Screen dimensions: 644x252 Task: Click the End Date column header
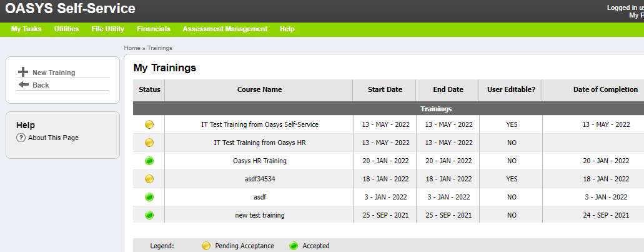click(448, 89)
